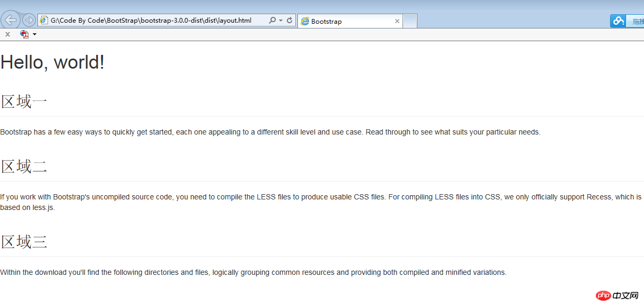Select the Bootstrap browser tab
644x306 pixels.
coord(350,21)
